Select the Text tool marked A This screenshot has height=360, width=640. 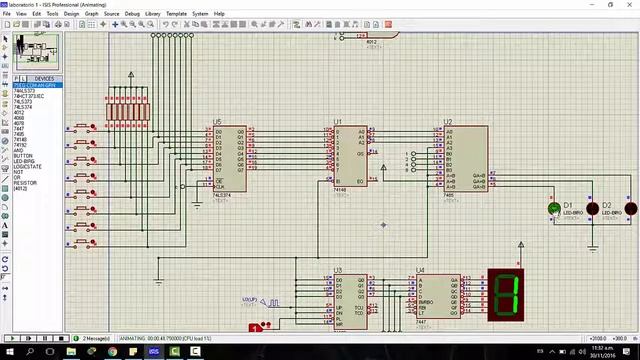pyautogui.click(x=5, y=225)
